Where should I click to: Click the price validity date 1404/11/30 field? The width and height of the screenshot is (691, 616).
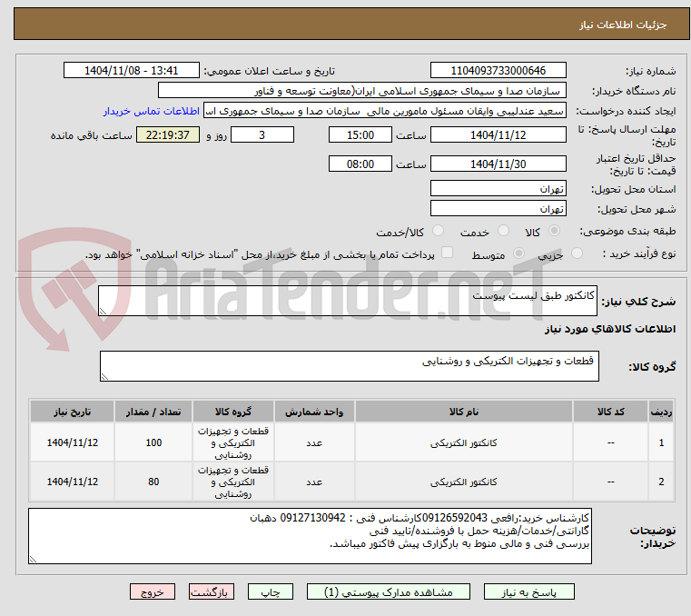coord(498,164)
